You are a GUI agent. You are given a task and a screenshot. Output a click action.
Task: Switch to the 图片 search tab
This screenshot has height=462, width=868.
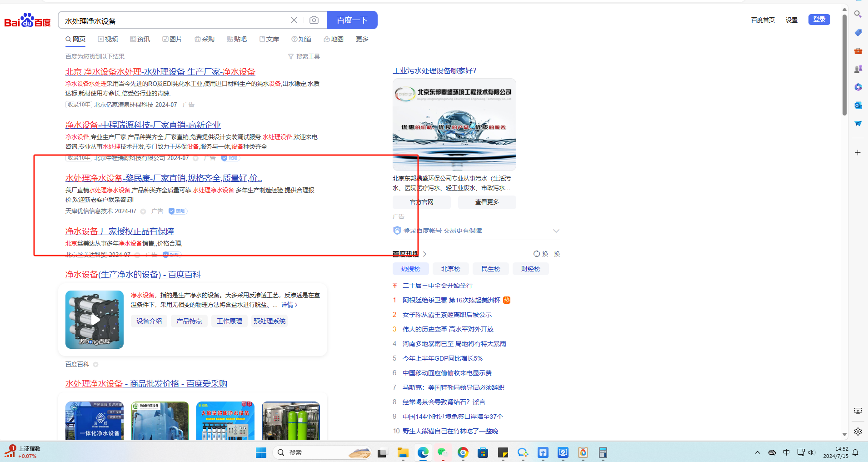pos(172,39)
